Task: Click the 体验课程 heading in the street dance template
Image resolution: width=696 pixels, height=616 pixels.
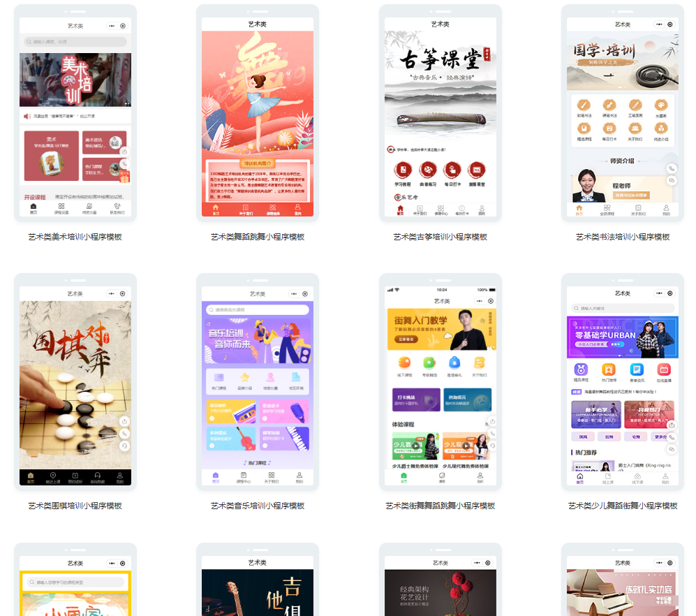Action: coord(403,424)
